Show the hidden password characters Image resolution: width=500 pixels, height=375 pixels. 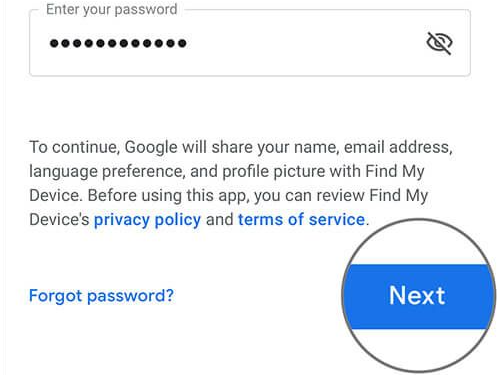click(439, 43)
